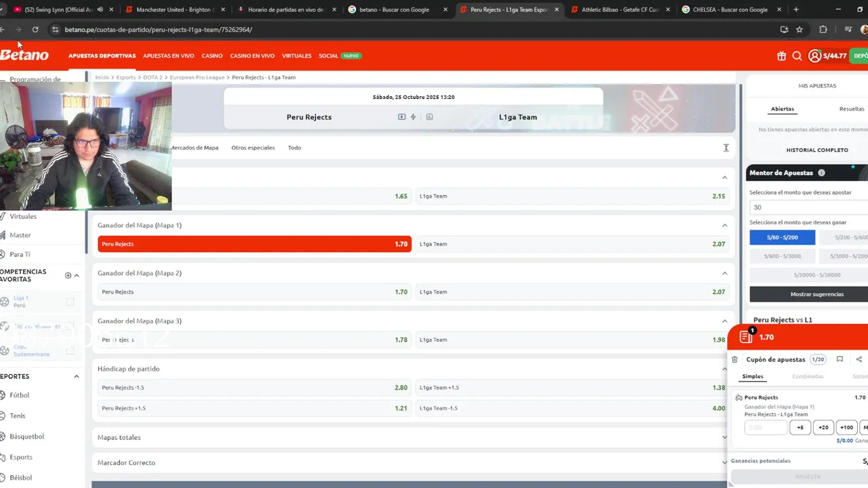Collapse the Deportes sidebar section
This screenshot has height=488, width=868.
tap(77, 376)
